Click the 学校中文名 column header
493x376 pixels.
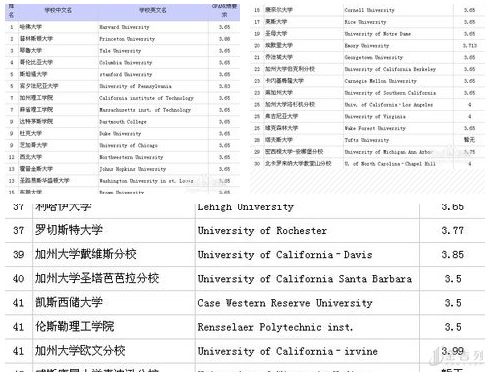(58, 10)
